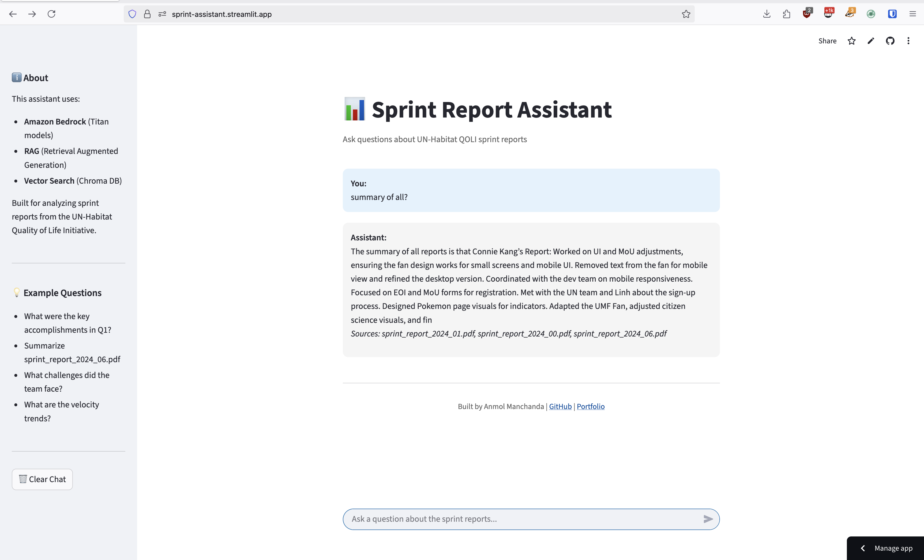This screenshot has width=924, height=560.
Task: Click the star favorite icon beside Share
Action: tap(852, 40)
